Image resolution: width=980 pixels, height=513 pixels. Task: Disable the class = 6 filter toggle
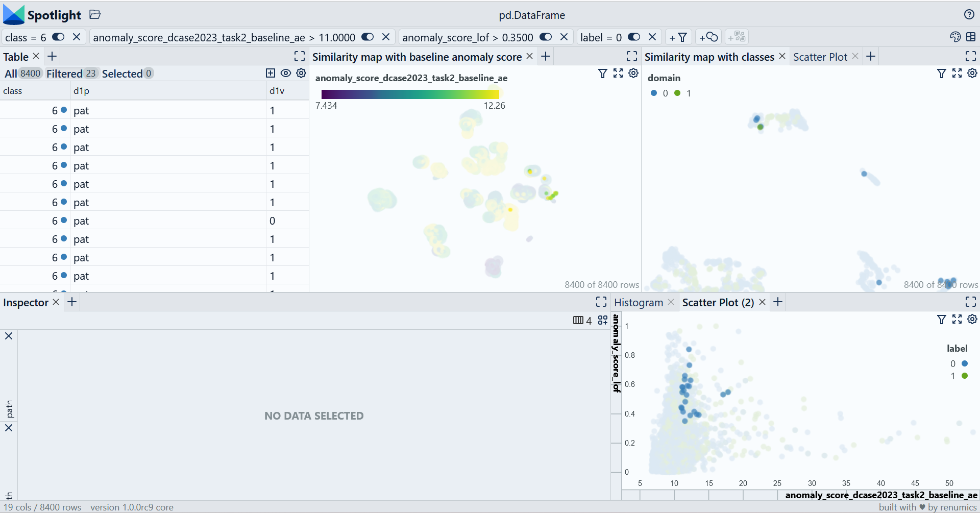click(58, 37)
